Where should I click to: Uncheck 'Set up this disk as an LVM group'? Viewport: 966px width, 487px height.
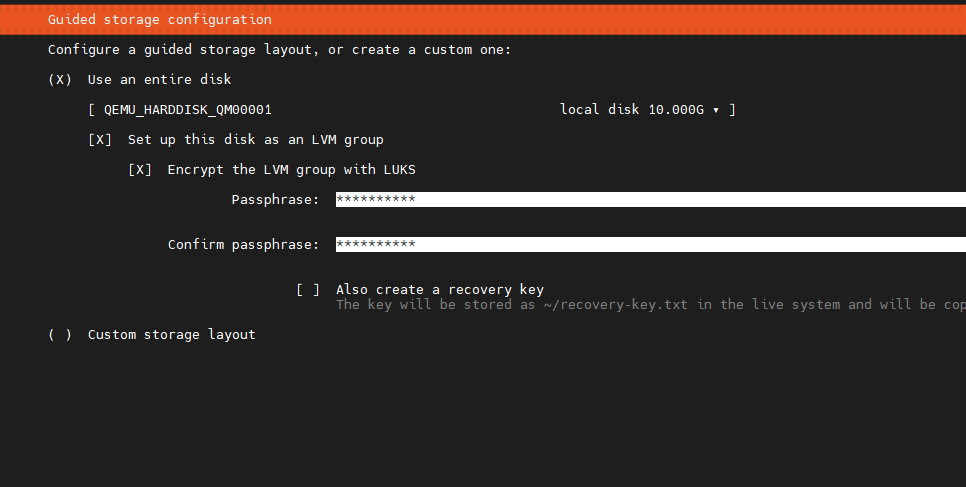[x=100, y=139]
